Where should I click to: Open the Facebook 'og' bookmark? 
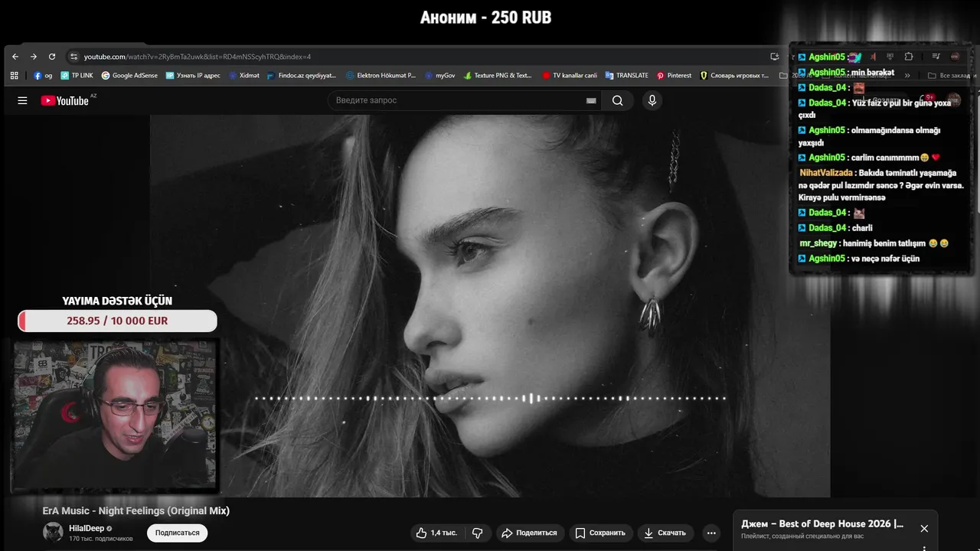click(x=43, y=76)
